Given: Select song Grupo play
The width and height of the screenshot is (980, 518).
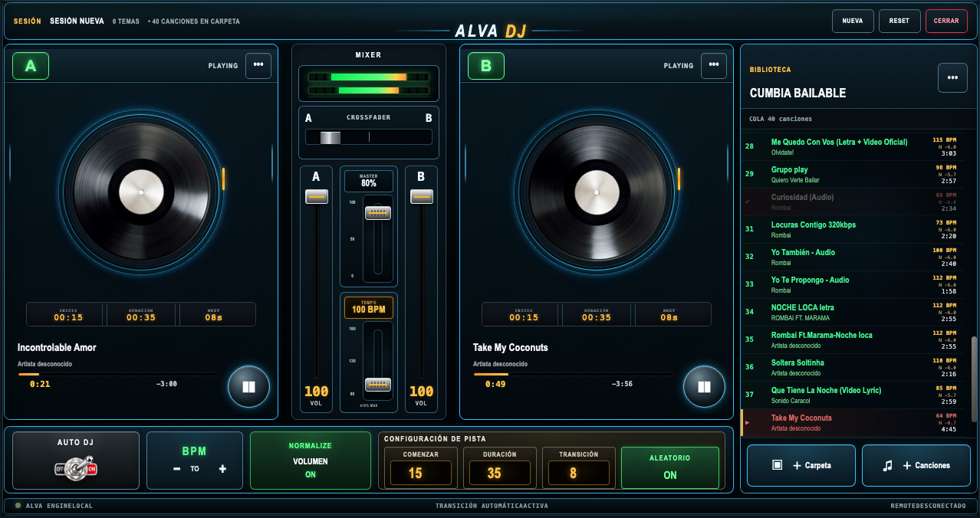Looking at the screenshot, I should [851, 175].
